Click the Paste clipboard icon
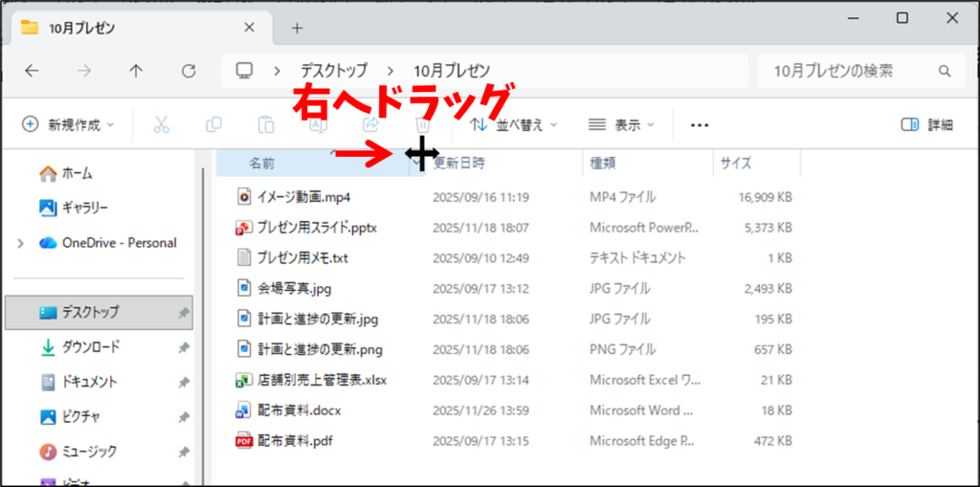 (x=265, y=124)
